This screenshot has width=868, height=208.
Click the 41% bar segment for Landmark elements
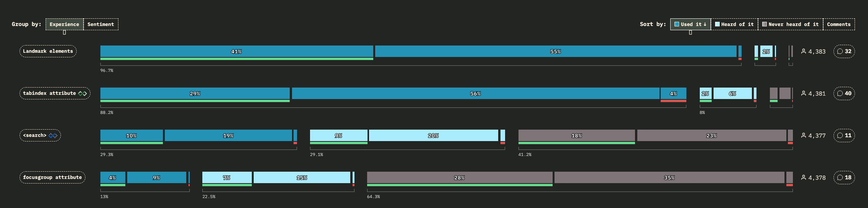(x=236, y=51)
